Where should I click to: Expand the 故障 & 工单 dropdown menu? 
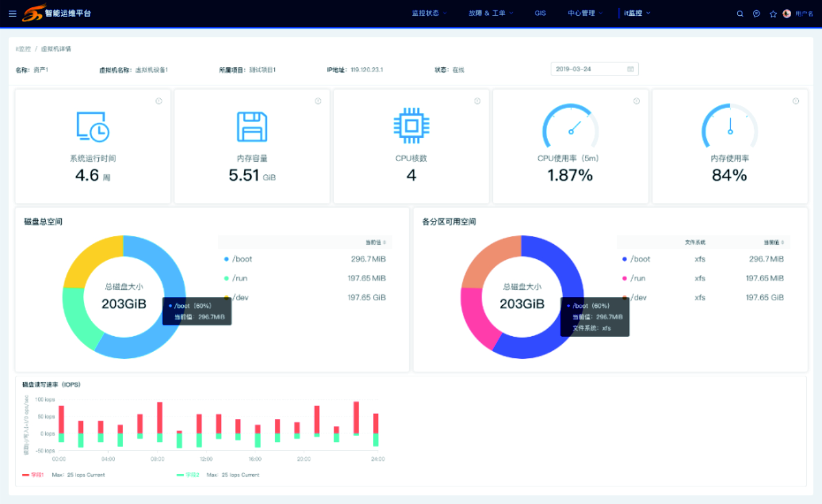(491, 13)
